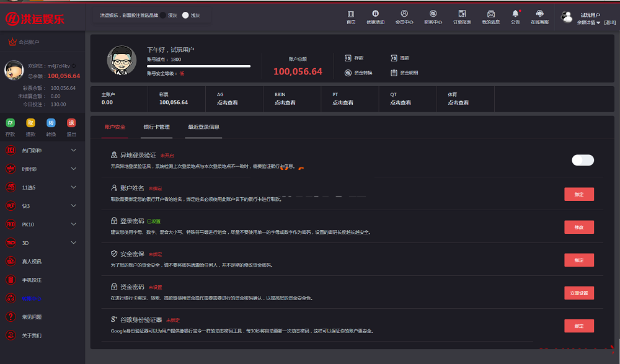The width and height of the screenshot is (620, 364).
Task: Click 立即设置 button for 资金密码
Action: [x=578, y=293]
